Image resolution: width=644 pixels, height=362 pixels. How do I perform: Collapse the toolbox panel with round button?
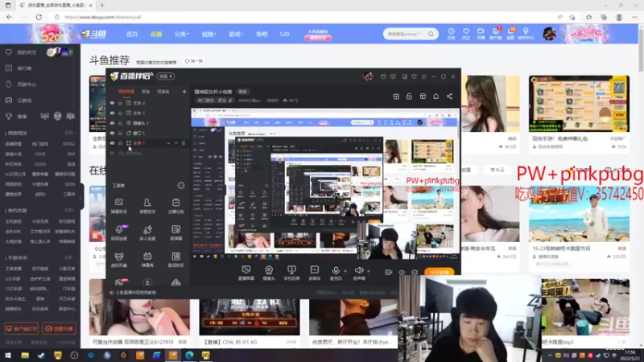coord(180,186)
